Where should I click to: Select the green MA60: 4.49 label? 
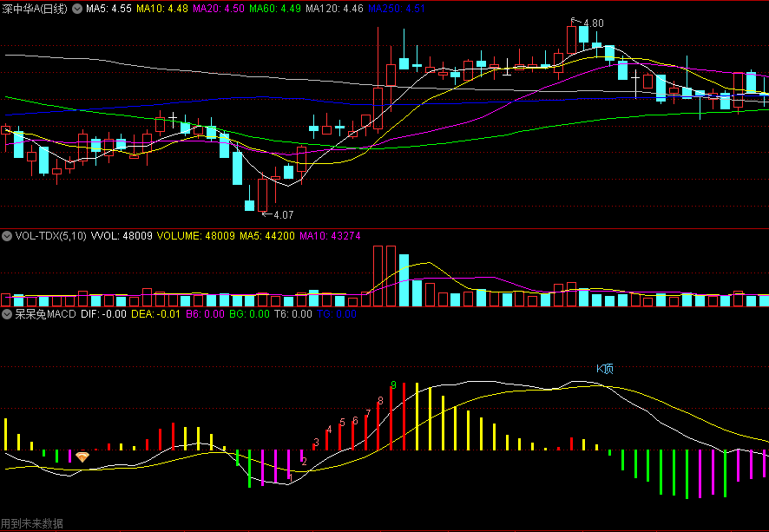[275, 9]
